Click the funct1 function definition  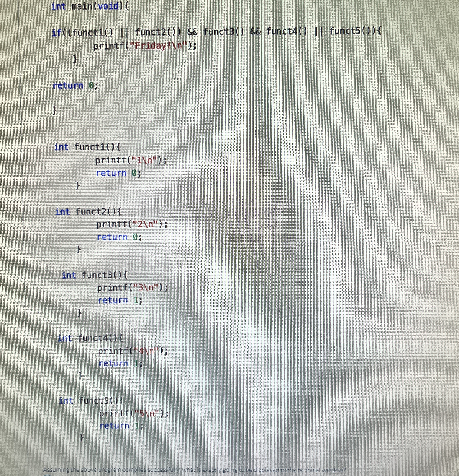(x=87, y=147)
